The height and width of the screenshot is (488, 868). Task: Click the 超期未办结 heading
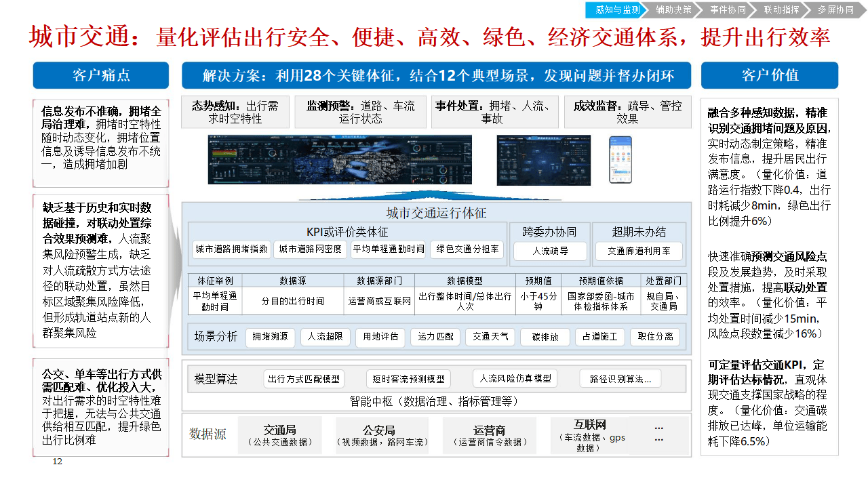[639, 231]
